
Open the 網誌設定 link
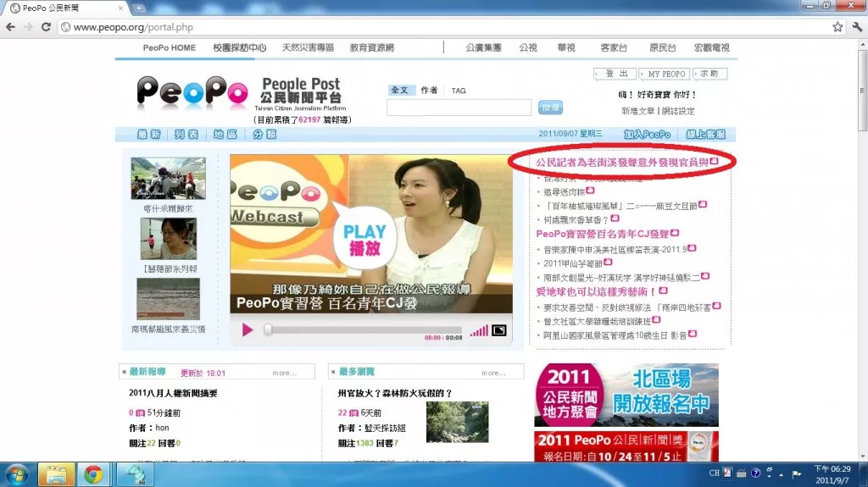click(x=678, y=111)
